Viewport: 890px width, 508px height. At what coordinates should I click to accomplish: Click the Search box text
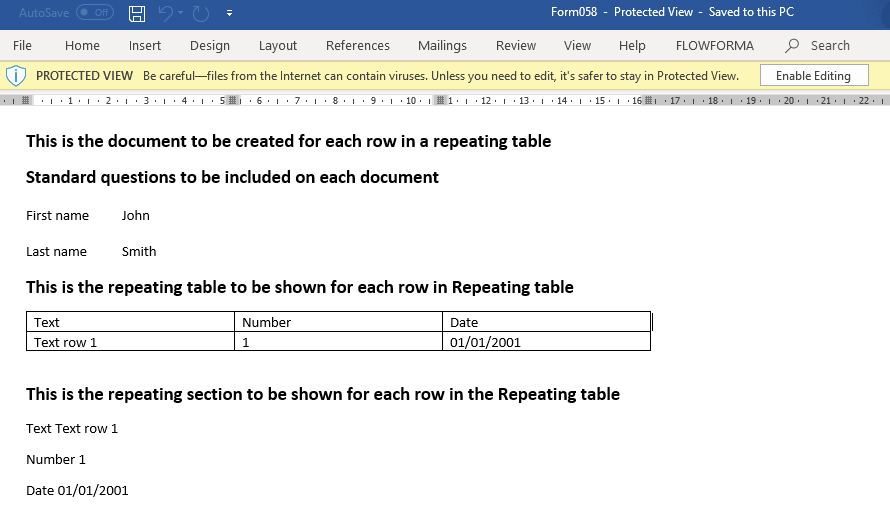pos(830,45)
